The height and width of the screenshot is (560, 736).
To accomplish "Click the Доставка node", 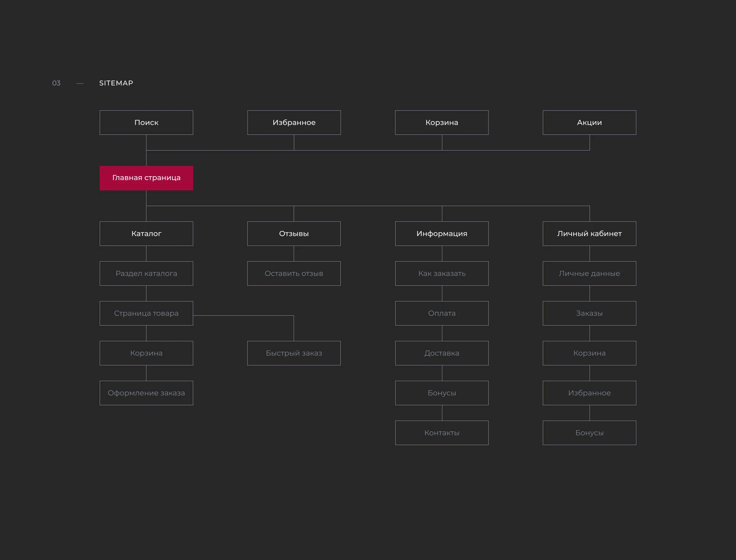I will point(442,353).
